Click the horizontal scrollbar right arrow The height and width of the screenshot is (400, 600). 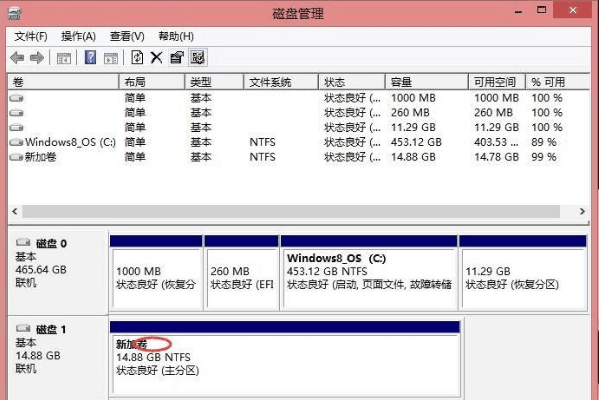click(582, 211)
